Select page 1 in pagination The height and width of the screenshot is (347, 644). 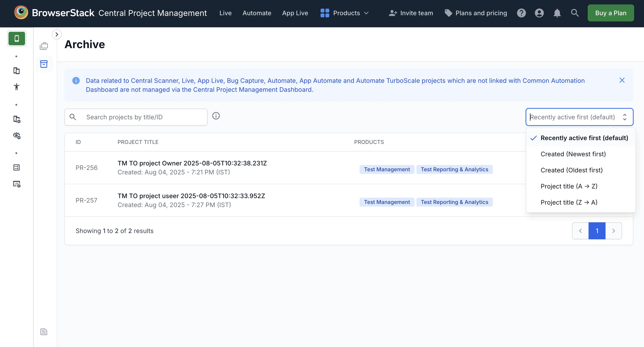click(597, 231)
